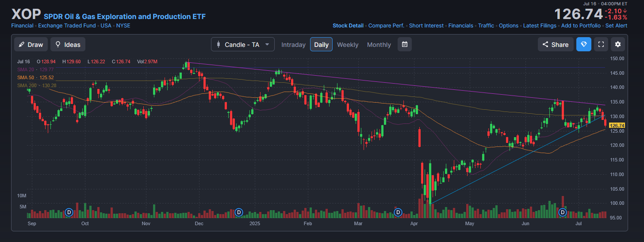
Task: Click the blue diamond premium icon
Action: pos(584,44)
